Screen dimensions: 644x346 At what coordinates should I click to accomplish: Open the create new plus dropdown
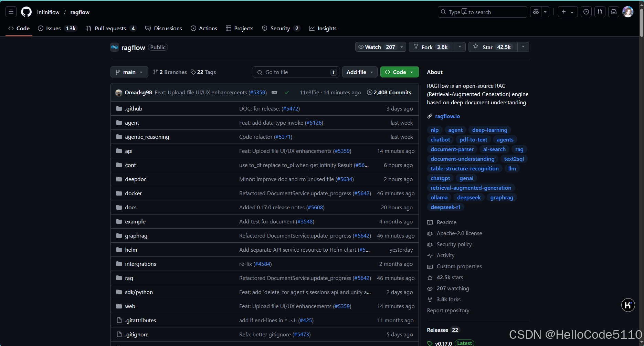[567, 12]
